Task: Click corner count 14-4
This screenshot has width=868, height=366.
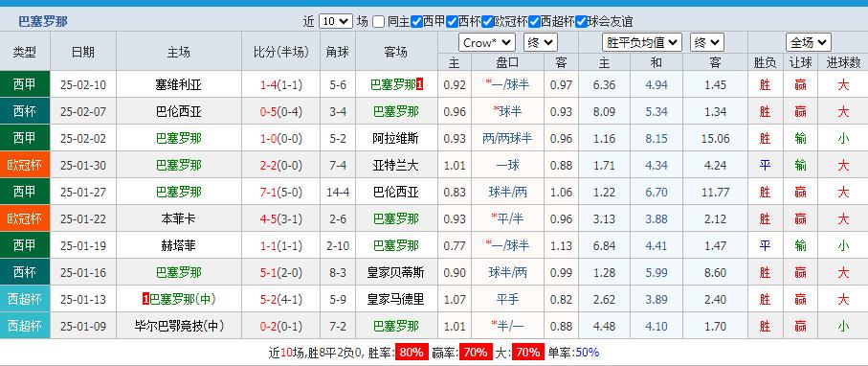Action: [x=338, y=192]
